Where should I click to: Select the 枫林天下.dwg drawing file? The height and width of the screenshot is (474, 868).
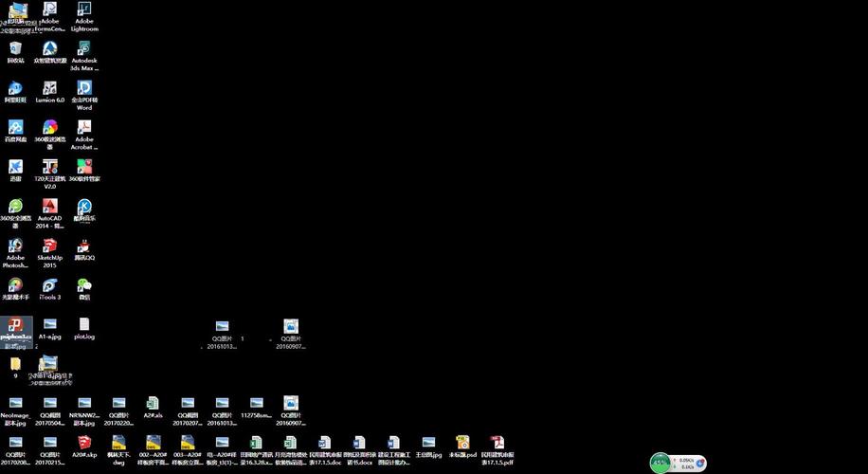pyautogui.click(x=118, y=450)
